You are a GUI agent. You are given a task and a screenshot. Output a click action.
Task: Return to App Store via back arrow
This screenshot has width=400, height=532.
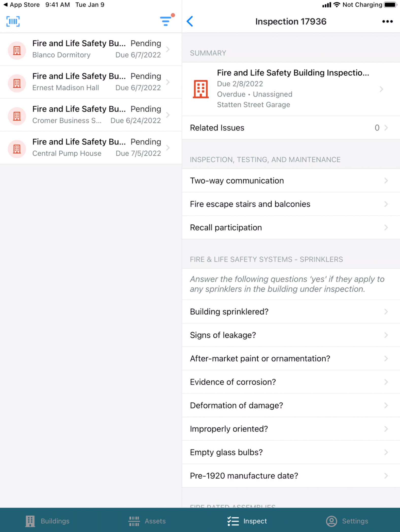(6, 5)
